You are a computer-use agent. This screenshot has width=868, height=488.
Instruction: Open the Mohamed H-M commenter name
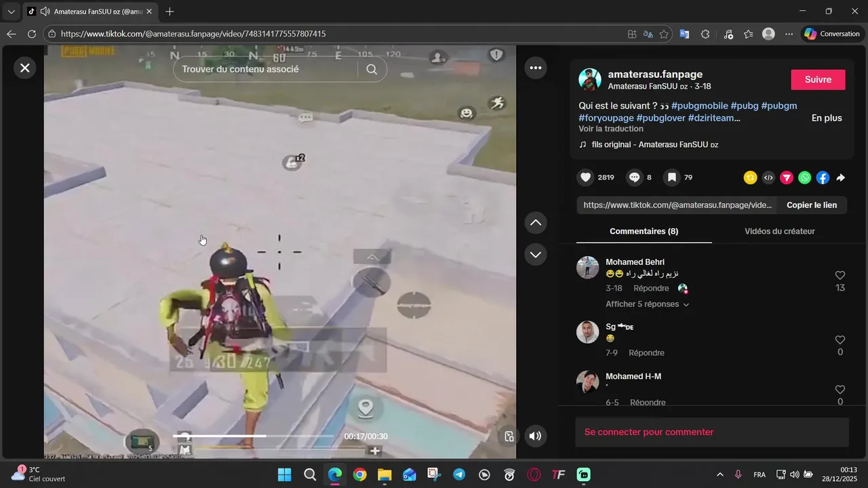coord(633,376)
